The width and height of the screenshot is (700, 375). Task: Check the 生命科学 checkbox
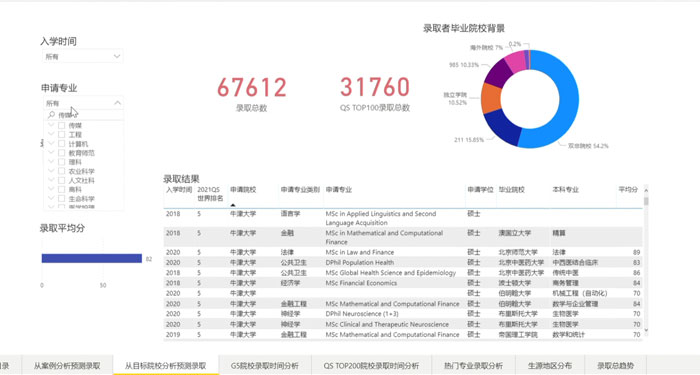[62, 199]
